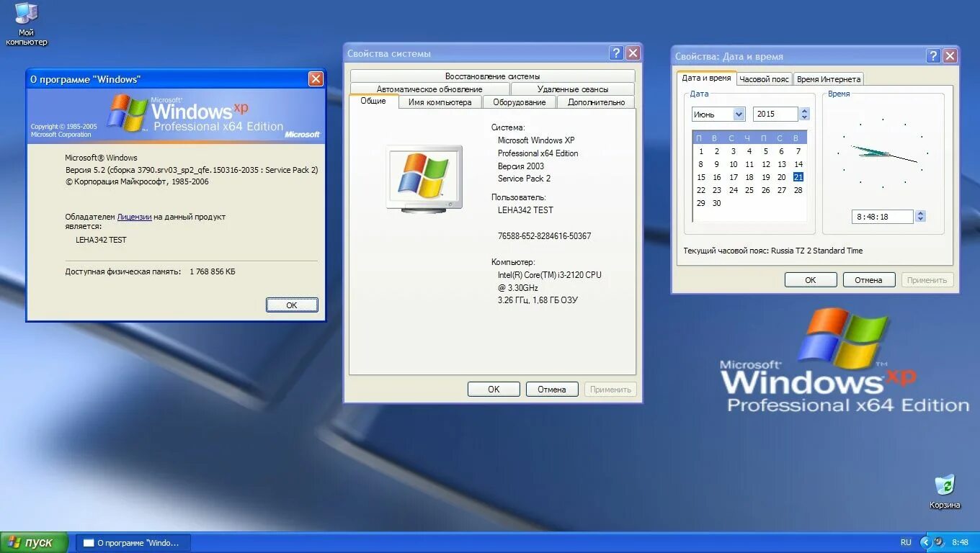Click 'Отмена' in Date and Time window
The image size is (980, 553).
tap(869, 280)
